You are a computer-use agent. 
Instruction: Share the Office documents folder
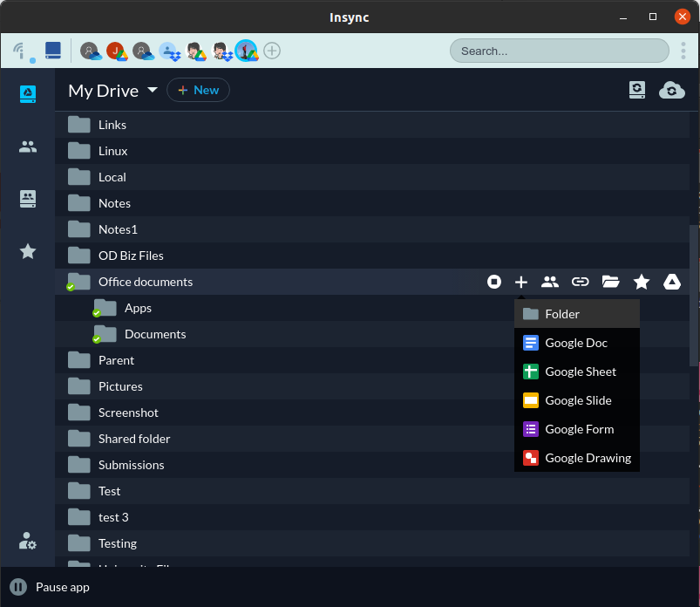pos(550,282)
